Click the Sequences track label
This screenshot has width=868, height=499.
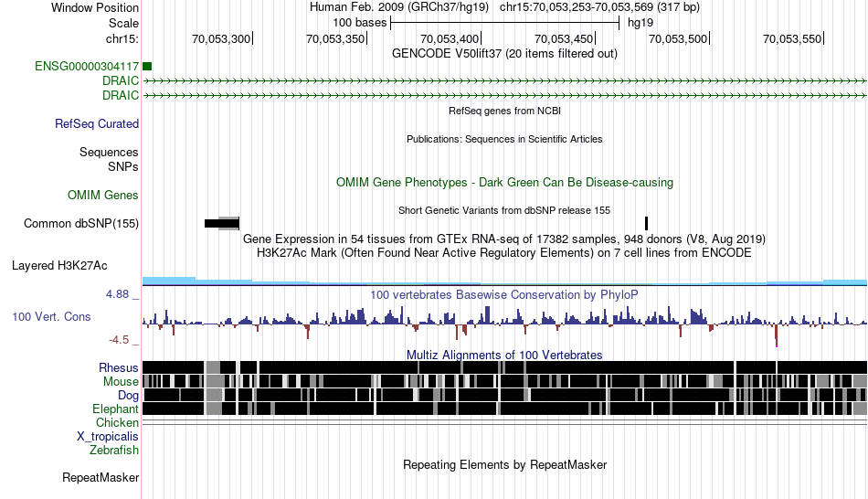click(x=109, y=153)
